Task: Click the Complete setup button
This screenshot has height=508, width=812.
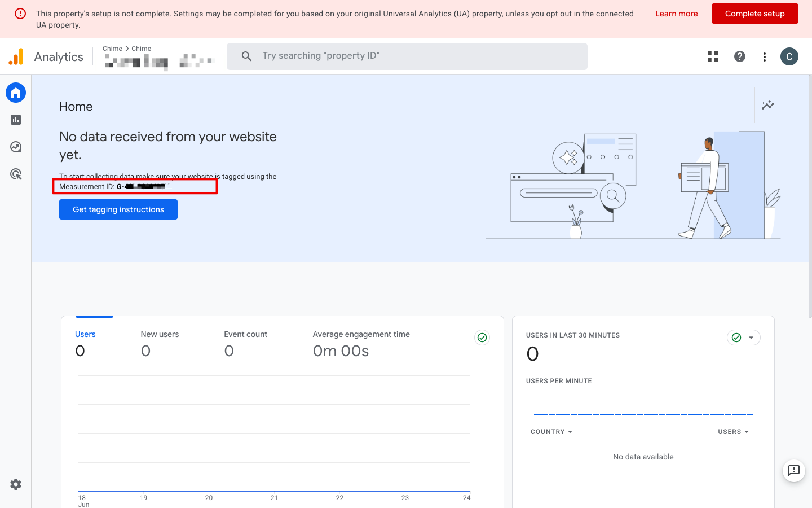Action: (754, 14)
